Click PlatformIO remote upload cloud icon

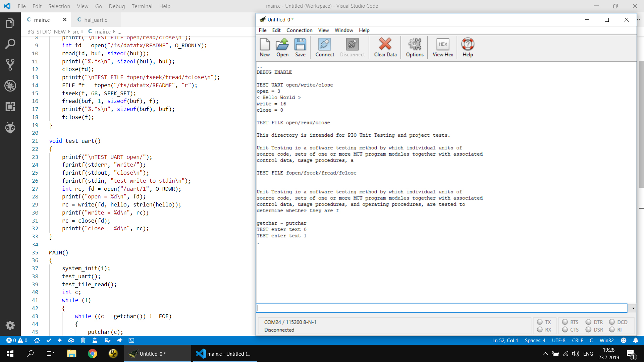pyautogui.click(x=71, y=340)
